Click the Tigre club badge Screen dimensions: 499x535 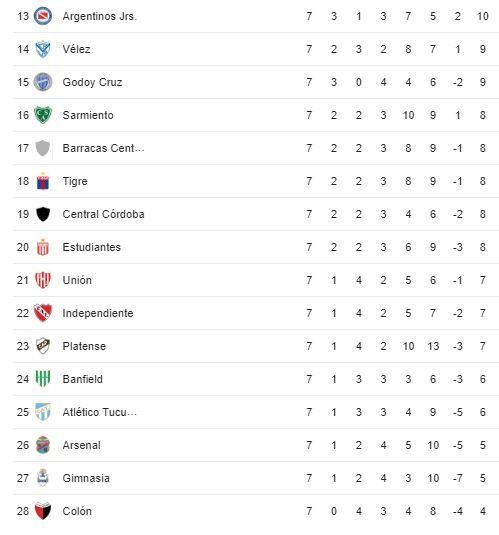pyautogui.click(x=43, y=181)
